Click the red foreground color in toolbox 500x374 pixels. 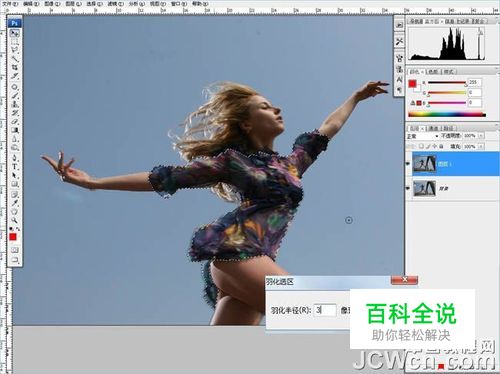pos(13,237)
